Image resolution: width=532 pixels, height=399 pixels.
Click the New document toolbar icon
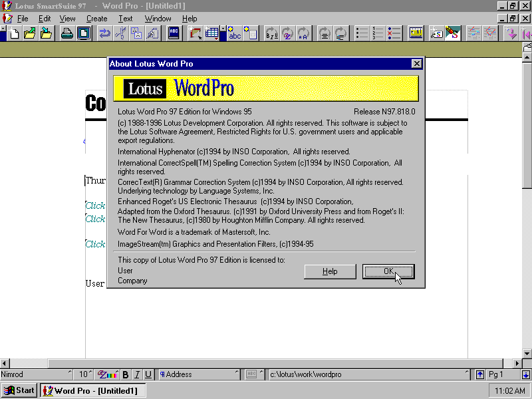pos(14,33)
